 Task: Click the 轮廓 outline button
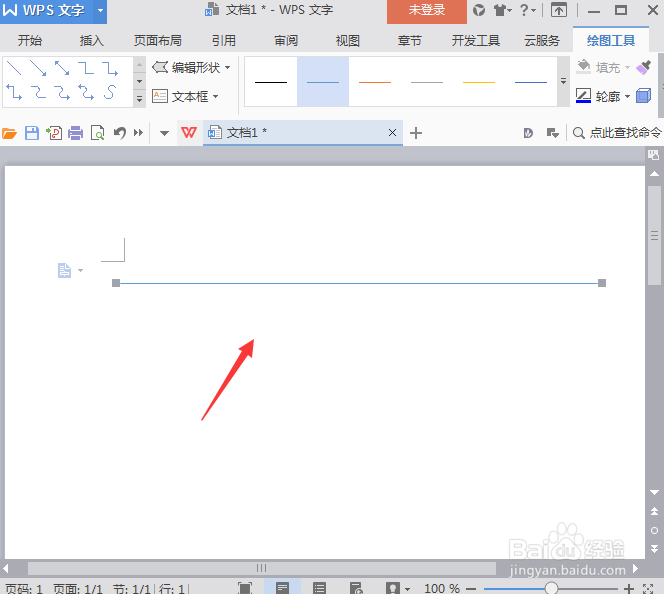tap(598, 97)
